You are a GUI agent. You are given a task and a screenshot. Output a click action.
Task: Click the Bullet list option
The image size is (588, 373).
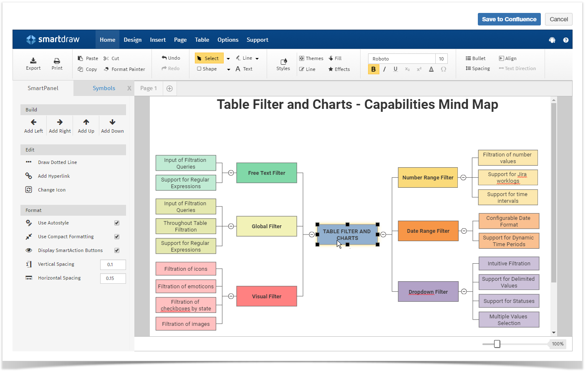pos(476,58)
